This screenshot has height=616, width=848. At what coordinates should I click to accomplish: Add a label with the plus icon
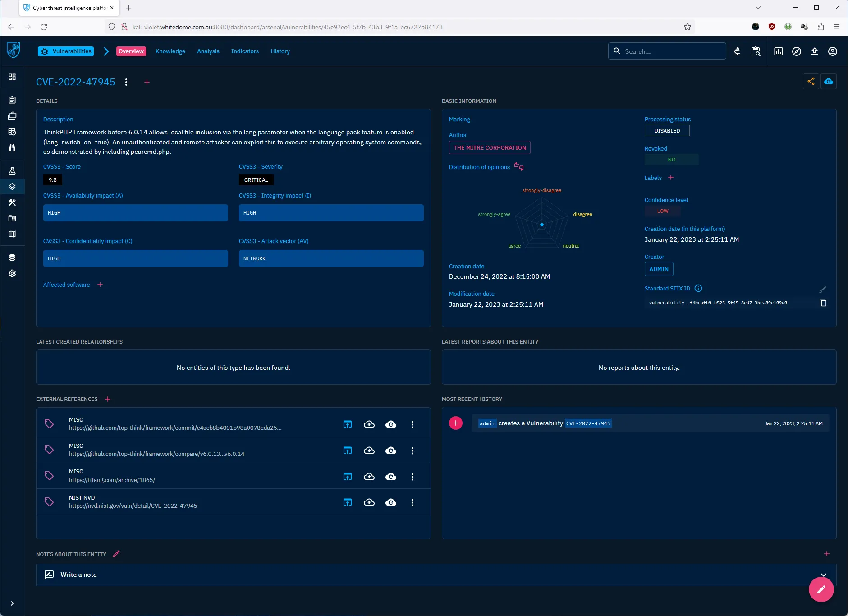[x=671, y=178]
